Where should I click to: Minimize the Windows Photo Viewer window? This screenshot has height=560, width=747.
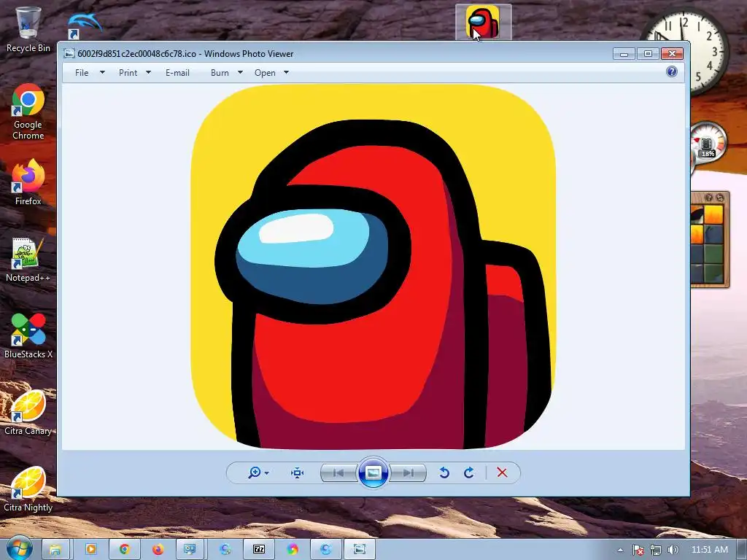click(x=624, y=53)
